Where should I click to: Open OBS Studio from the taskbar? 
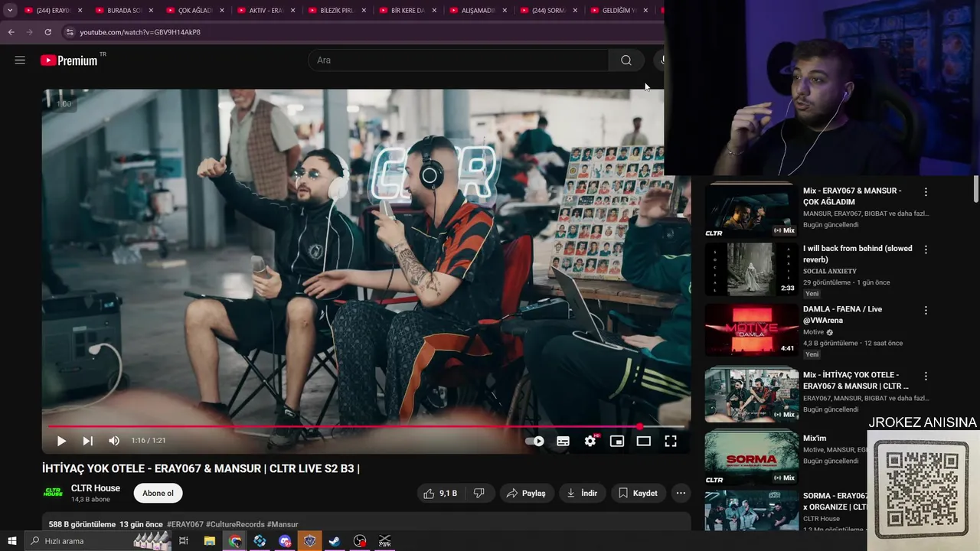pos(360,541)
